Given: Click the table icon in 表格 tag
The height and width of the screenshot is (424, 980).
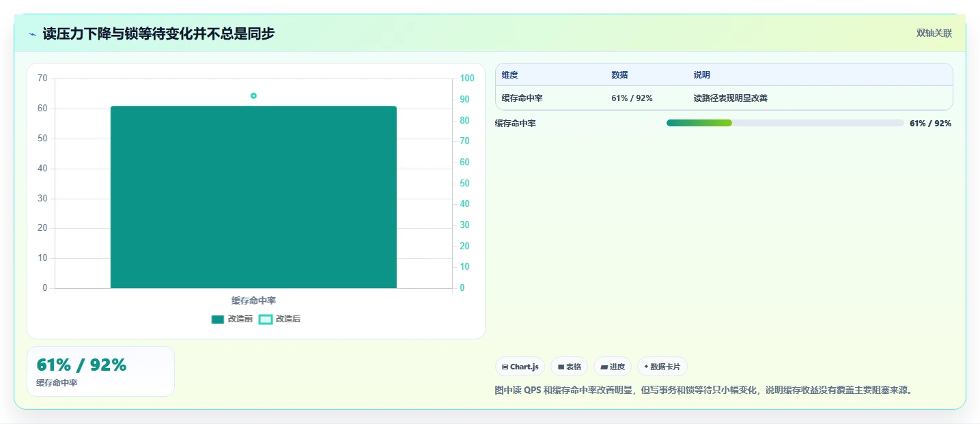Looking at the screenshot, I should point(561,367).
